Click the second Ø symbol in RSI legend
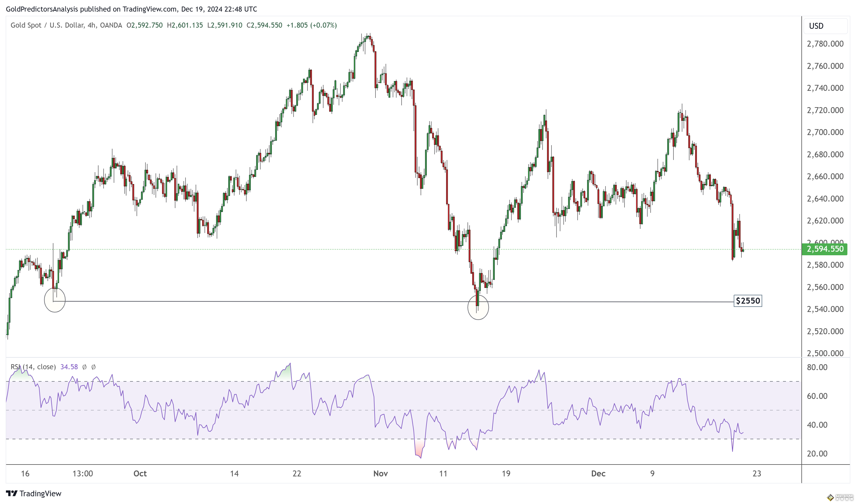This screenshot has width=856, height=504. coord(94,367)
